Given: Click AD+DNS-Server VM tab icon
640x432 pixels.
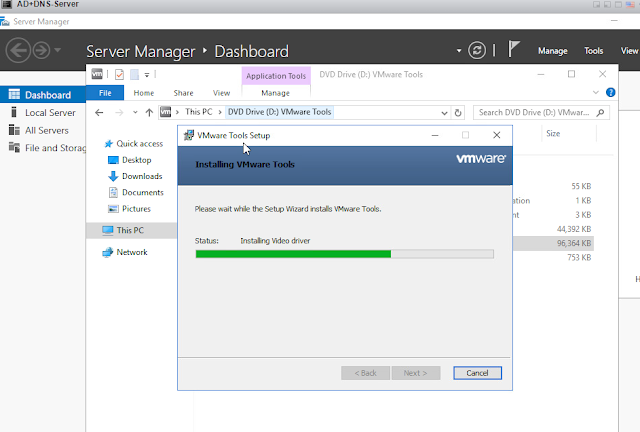Looking at the screenshot, I should tap(7, 4).
